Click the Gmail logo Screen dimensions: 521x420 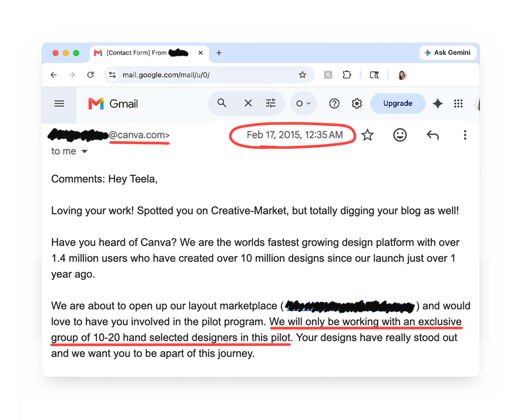pos(113,104)
